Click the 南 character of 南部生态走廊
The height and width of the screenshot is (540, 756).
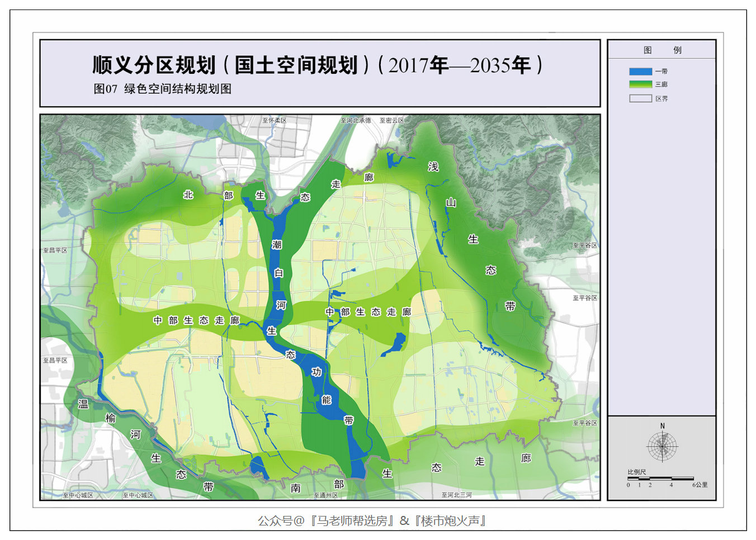[296, 488]
